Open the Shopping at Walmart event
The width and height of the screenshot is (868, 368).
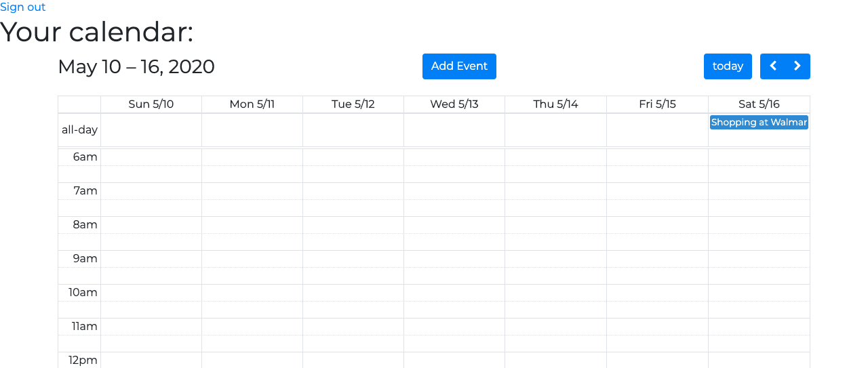pos(759,123)
